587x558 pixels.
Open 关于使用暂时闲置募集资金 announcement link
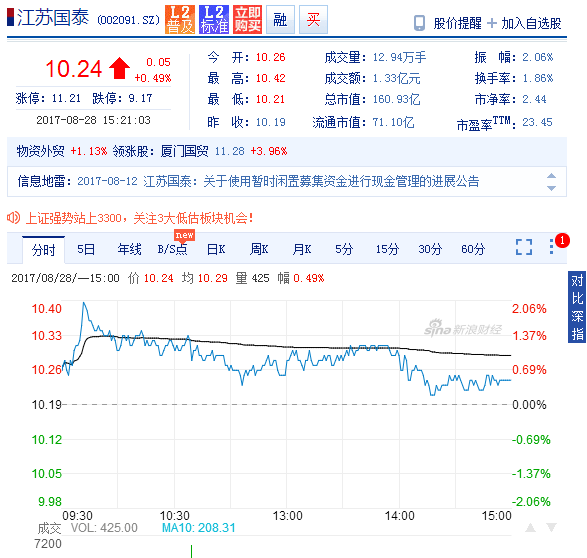coord(341,182)
